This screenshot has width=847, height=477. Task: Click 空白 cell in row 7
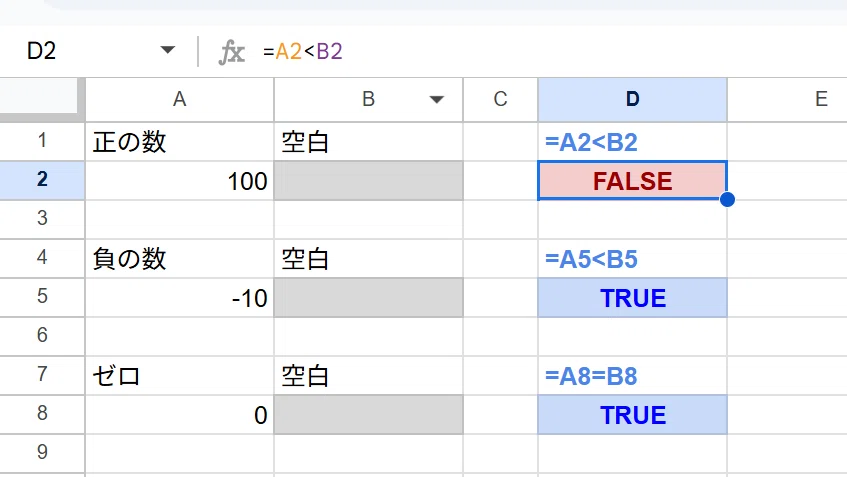[x=368, y=375]
